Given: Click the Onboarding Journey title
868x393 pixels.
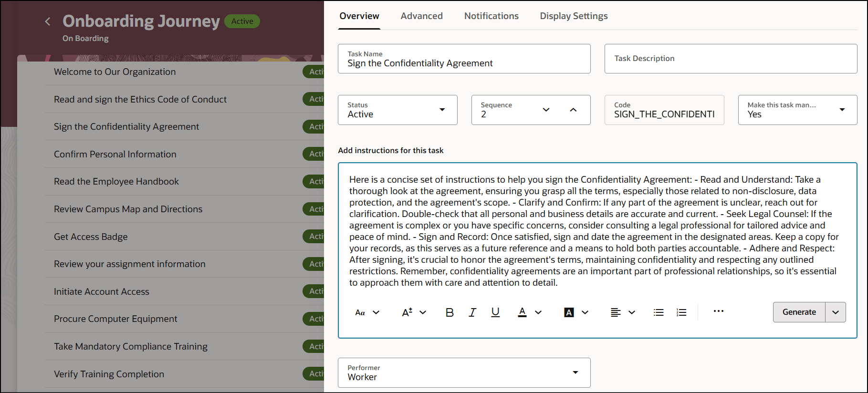Looking at the screenshot, I should pos(141,21).
